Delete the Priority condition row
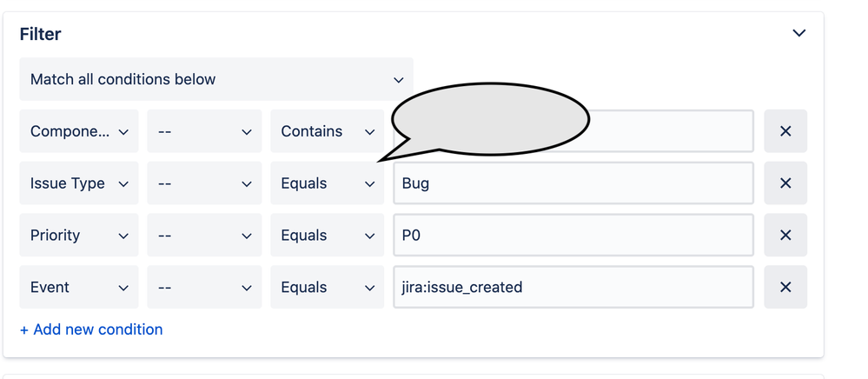868x379 pixels. pyautogui.click(x=785, y=236)
